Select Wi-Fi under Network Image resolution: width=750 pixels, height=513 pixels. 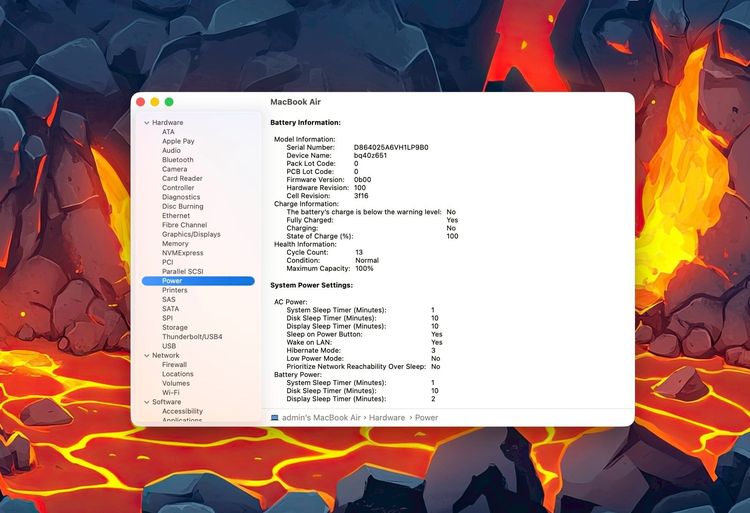[x=171, y=393]
